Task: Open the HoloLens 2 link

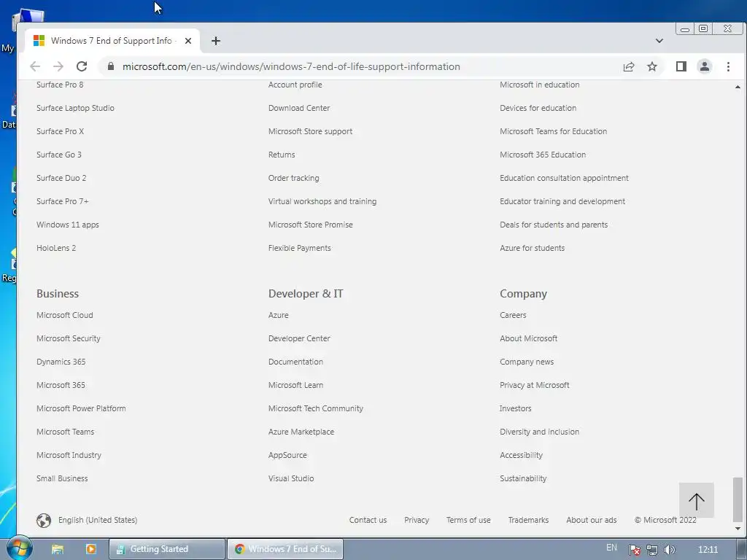Action: 56,248
